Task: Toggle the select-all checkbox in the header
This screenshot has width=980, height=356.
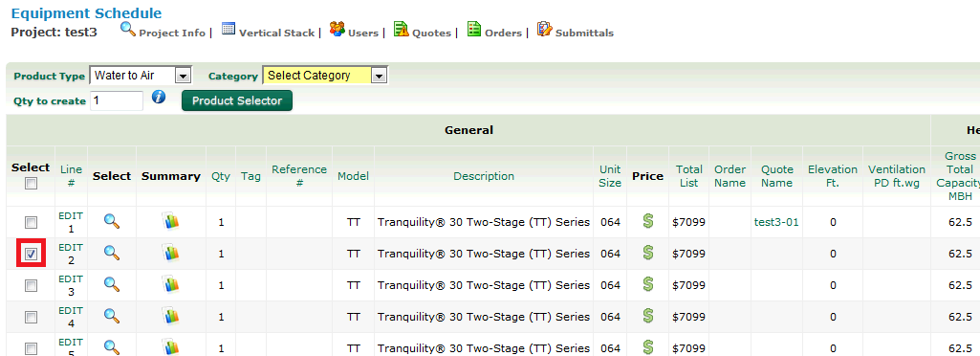Action: click(31, 184)
